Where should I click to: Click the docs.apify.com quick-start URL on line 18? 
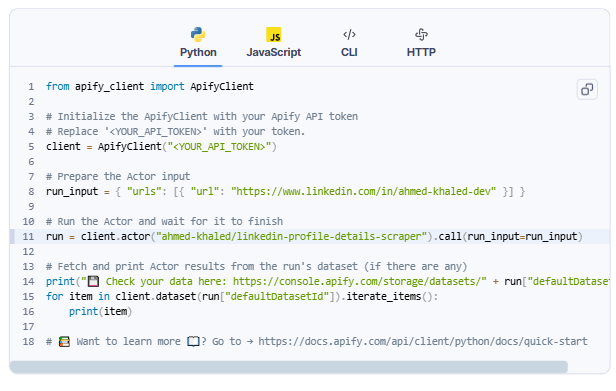pos(423,341)
